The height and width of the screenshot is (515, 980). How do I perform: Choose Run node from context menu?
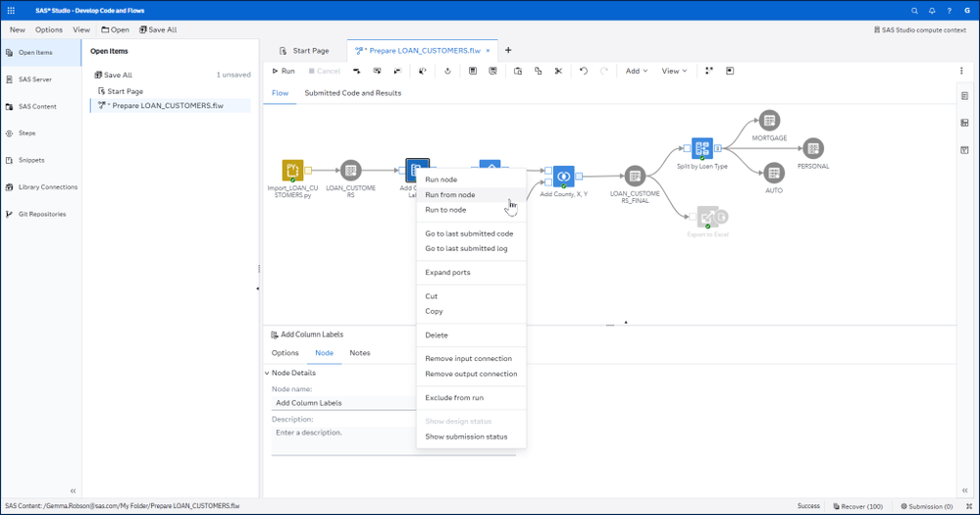[x=471, y=180]
